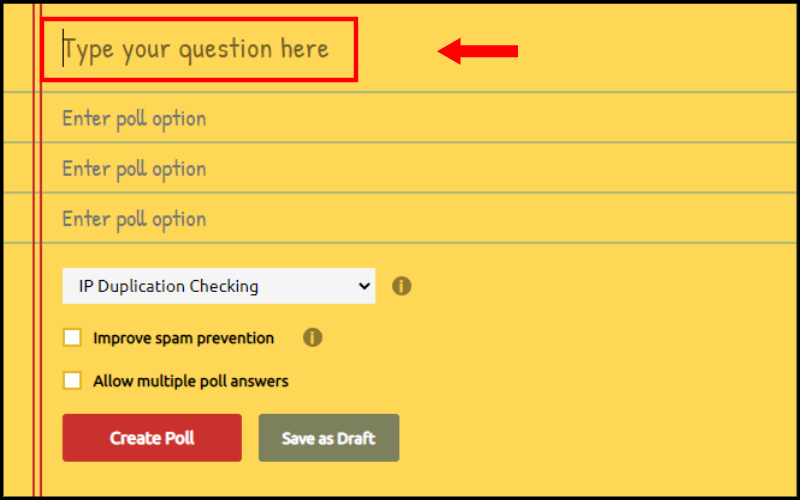800x500 pixels.
Task: Click info icon next to Improve spam prevention
Action: point(312,337)
